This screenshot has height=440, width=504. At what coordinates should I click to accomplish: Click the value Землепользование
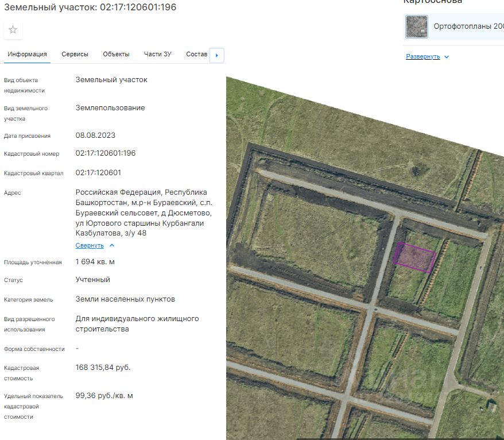click(x=110, y=108)
